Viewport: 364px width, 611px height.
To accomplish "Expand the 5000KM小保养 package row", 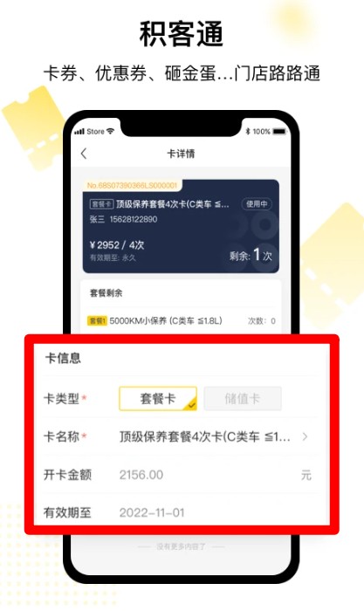I will click(181, 320).
